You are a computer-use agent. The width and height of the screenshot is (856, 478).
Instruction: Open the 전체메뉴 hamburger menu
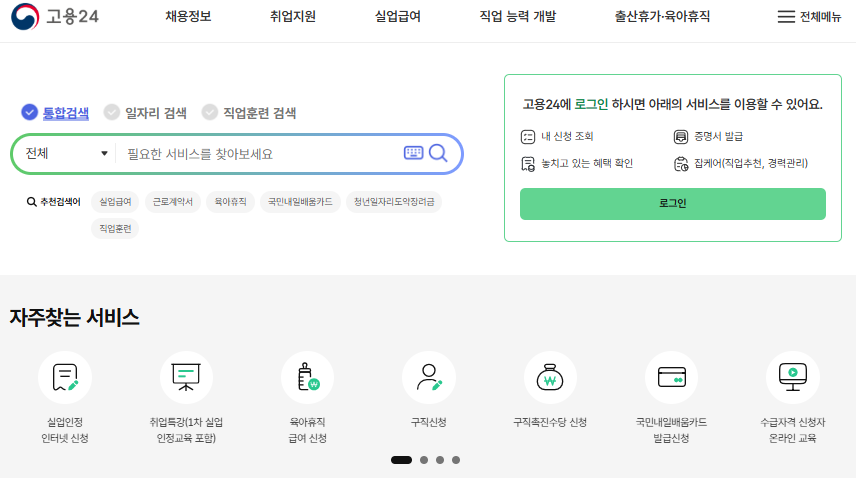[x=809, y=17]
